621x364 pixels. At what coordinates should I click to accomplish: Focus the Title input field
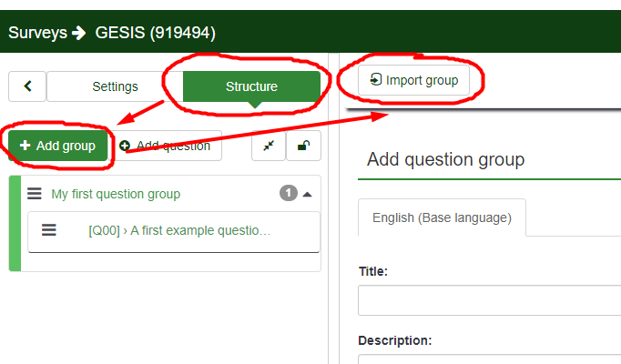click(489, 299)
